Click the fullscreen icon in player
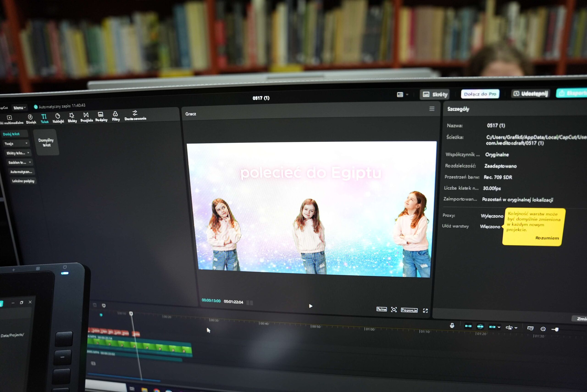 [x=425, y=310]
